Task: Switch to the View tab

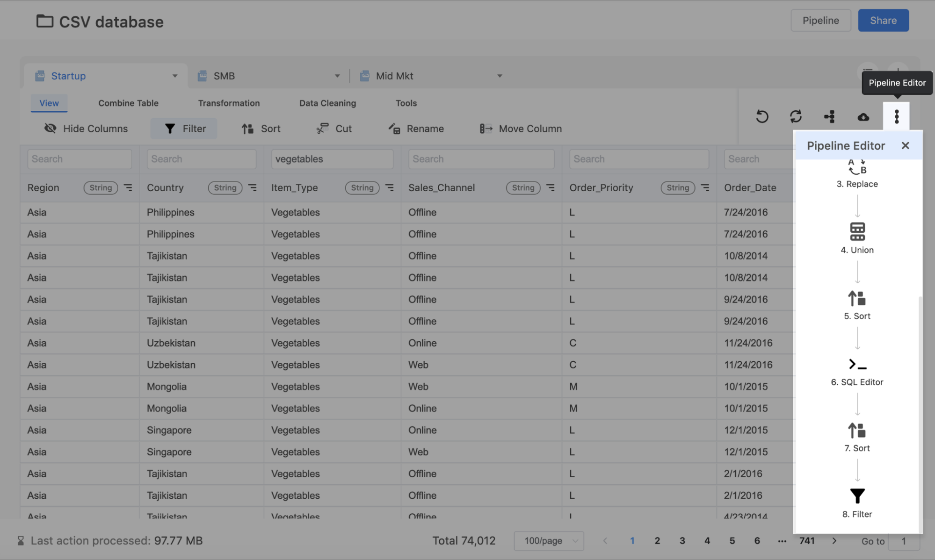Action: coord(49,103)
